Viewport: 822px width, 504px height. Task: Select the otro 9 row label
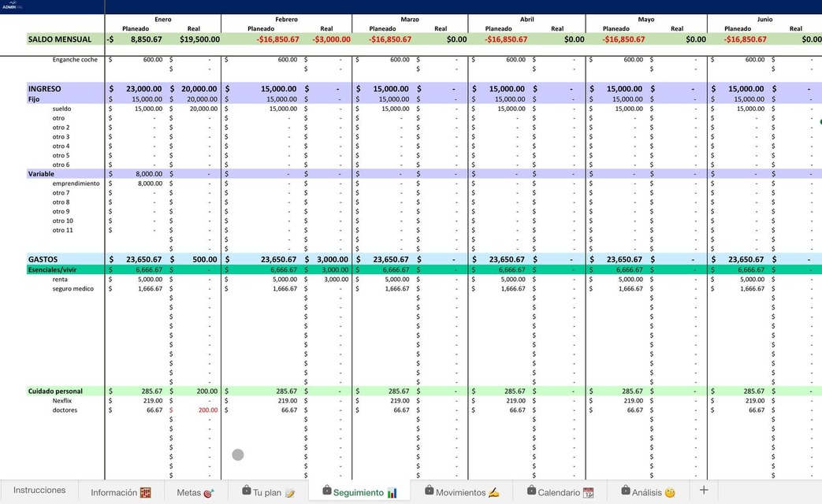(x=61, y=212)
